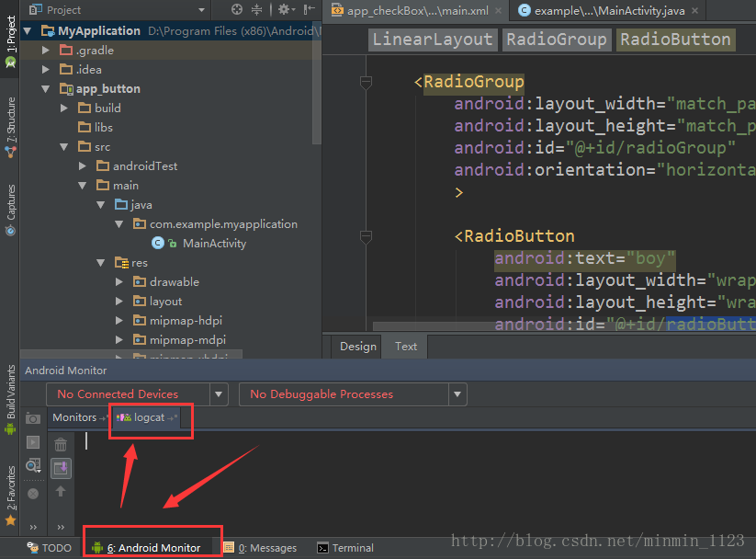Collapse the src folder
This screenshot has width=756, height=559.
[x=64, y=147]
